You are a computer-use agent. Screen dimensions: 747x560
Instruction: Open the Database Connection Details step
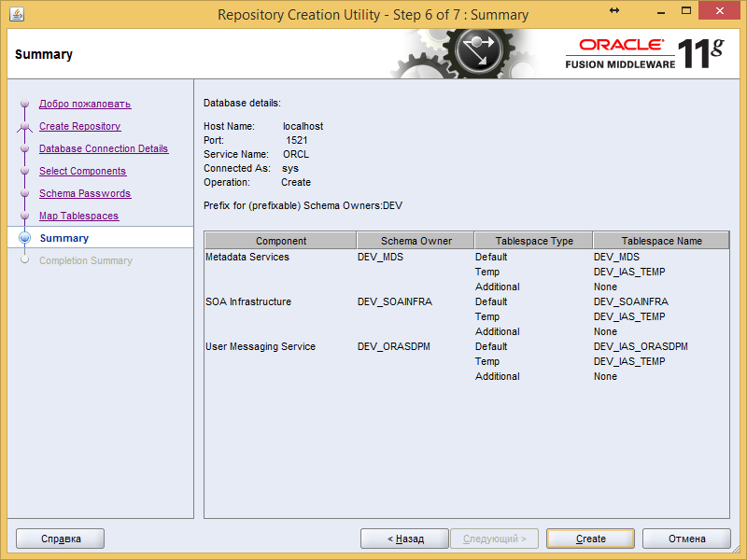103,148
